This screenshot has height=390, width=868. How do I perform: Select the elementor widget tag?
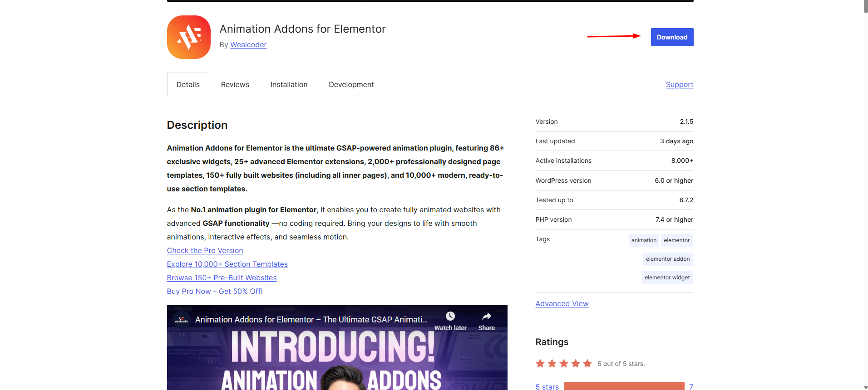(667, 278)
